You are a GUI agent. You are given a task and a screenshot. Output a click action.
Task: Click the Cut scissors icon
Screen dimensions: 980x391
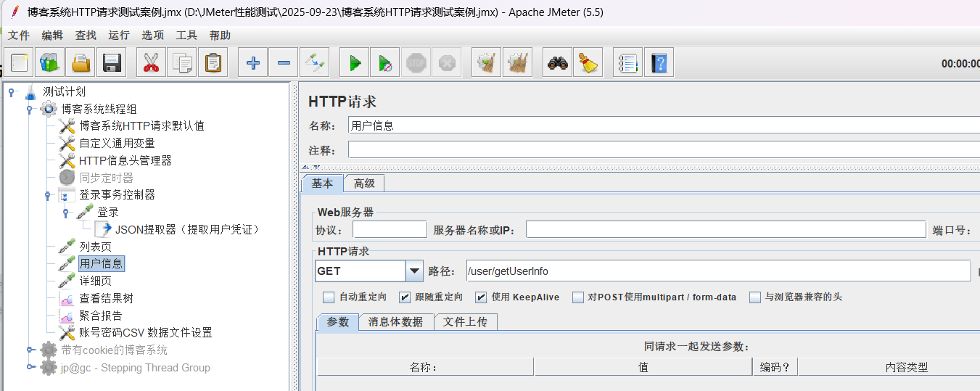click(151, 63)
